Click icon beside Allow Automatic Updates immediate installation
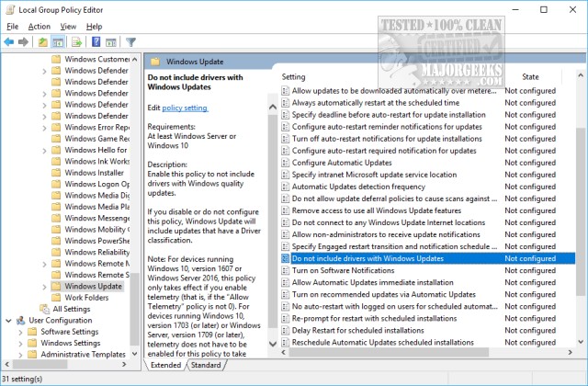This screenshot has height=386, width=588. click(286, 282)
